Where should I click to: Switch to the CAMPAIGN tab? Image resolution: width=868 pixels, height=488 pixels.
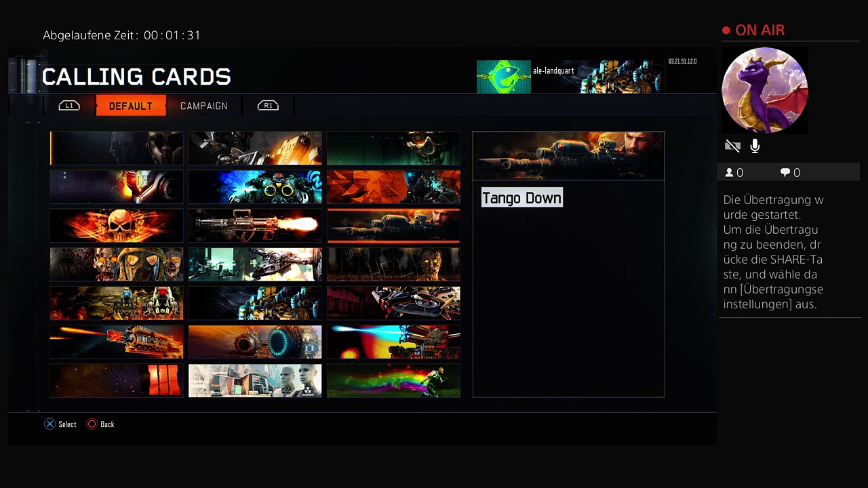[203, 106]
